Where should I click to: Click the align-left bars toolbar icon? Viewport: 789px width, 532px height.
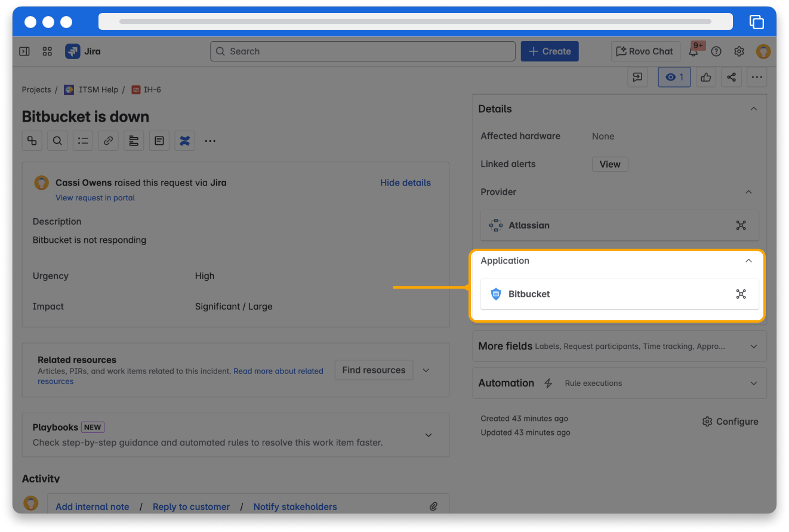pyautogui.click(x=134, y=141)
